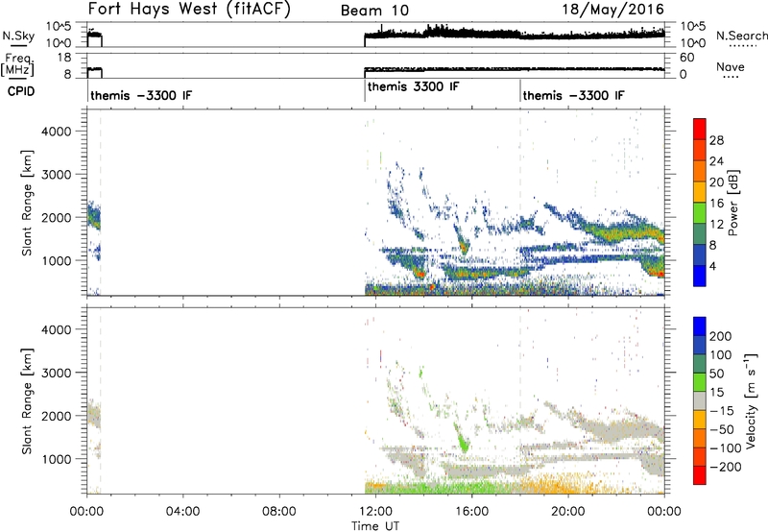Click the "Power [dB]" color bar title
The width and height of the screenshot is (768, 532).
pyautogui.click(x=733, y=203)
